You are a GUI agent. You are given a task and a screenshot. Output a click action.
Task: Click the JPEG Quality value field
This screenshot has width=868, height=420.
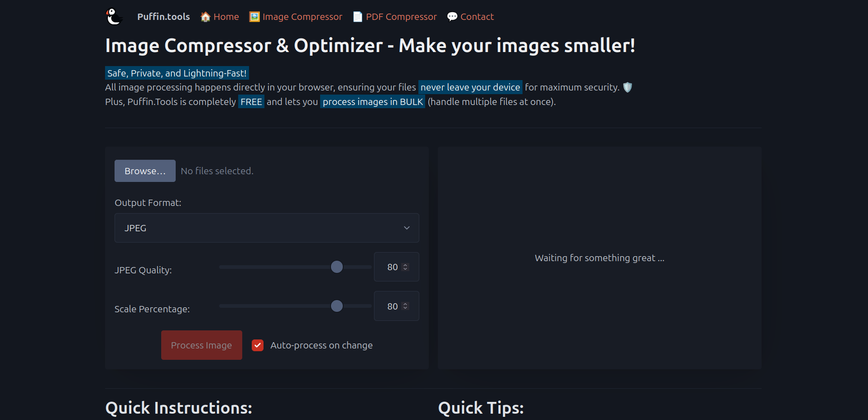tap(392, 267)
